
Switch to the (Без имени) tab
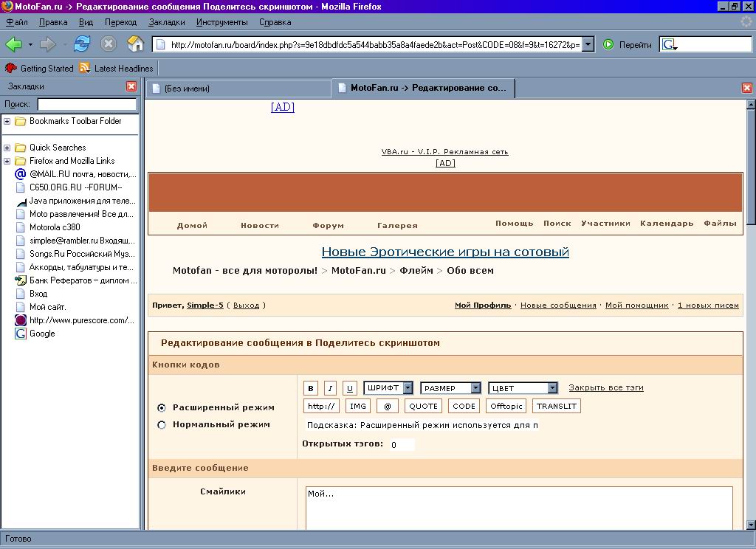click(238, 89)
